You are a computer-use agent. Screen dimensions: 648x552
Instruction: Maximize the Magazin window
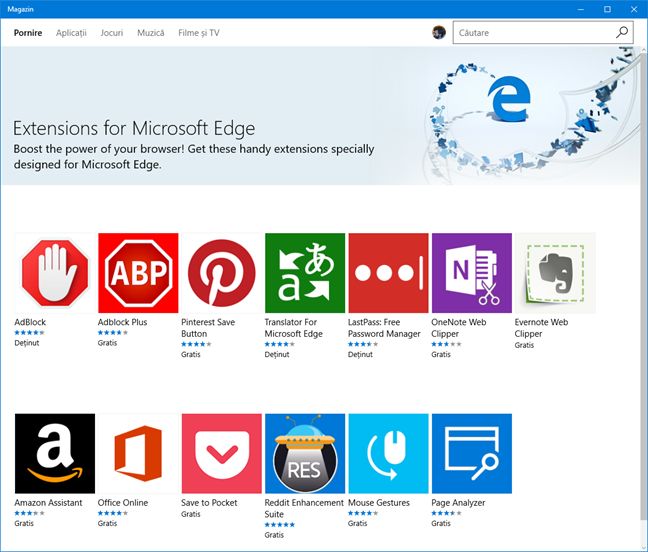click(607, 9)
